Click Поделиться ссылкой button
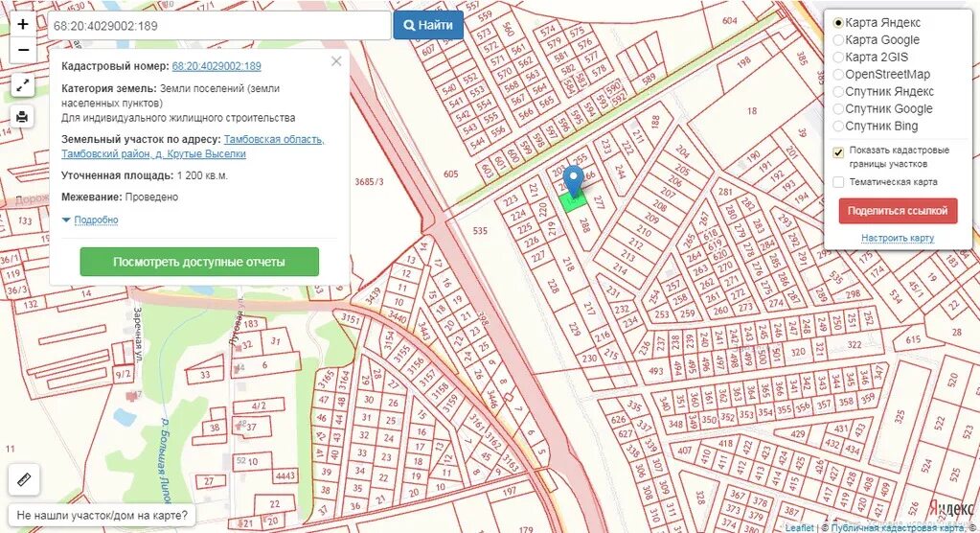The width and height of the screenshot is (980, 533). 898,211
